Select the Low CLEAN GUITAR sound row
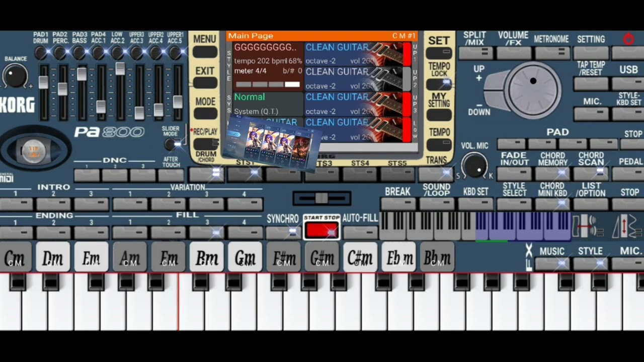644x362 pixels. tap(357, 130)
